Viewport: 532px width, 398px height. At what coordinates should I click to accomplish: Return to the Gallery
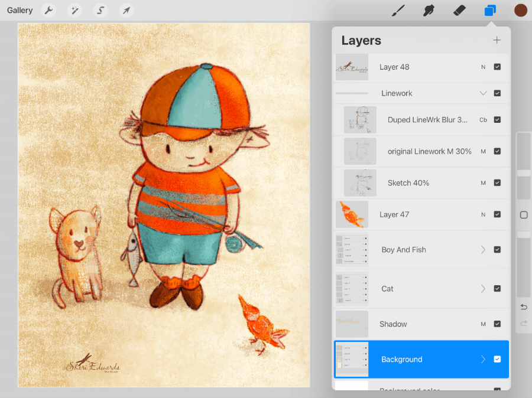point(20,11)
